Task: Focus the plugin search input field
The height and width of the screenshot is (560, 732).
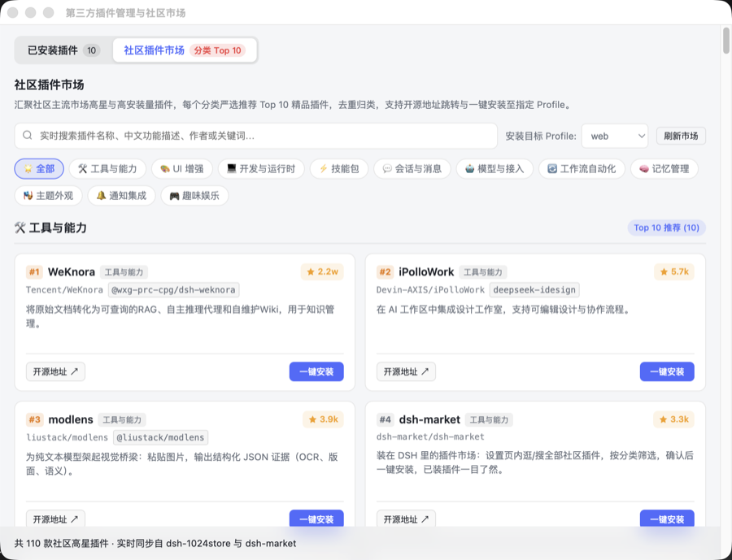Action: [256, 136]
